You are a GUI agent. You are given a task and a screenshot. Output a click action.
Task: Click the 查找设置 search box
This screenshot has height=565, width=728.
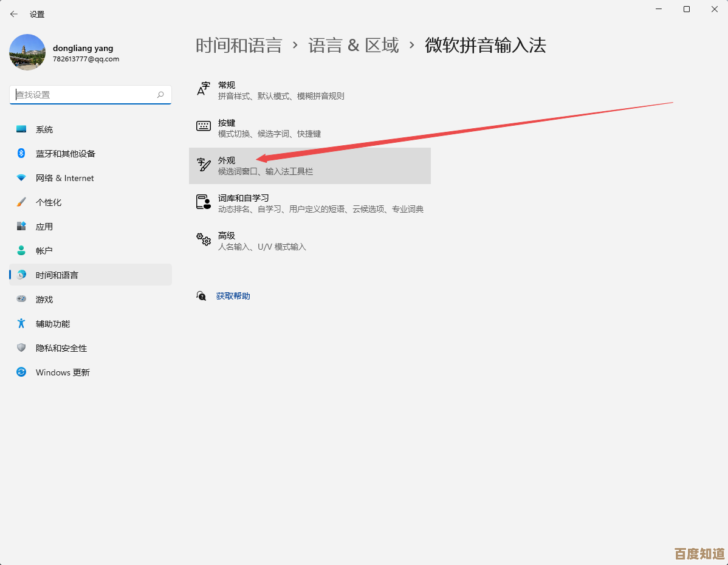[82, 95]
